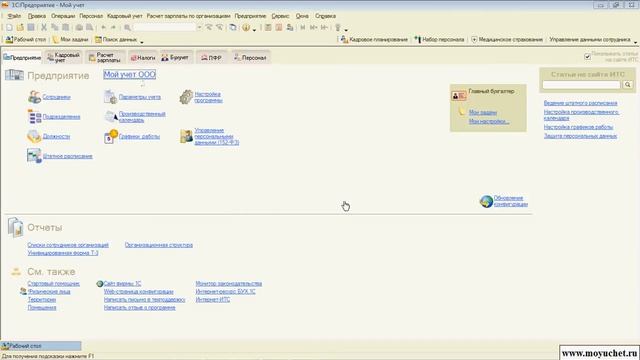Open the Мой учет ООО organization link
Screen dimensions: 640x360
coord(129,74)
